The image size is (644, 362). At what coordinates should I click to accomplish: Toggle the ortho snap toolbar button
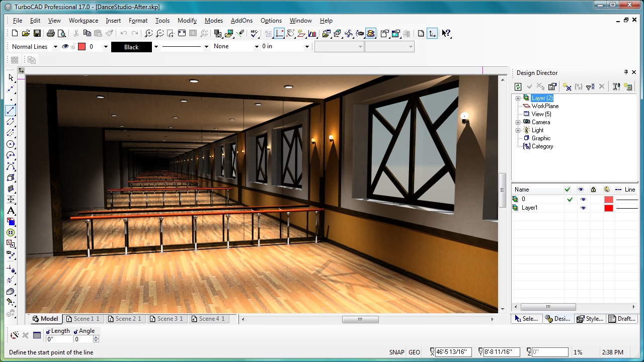pos(280,34)
